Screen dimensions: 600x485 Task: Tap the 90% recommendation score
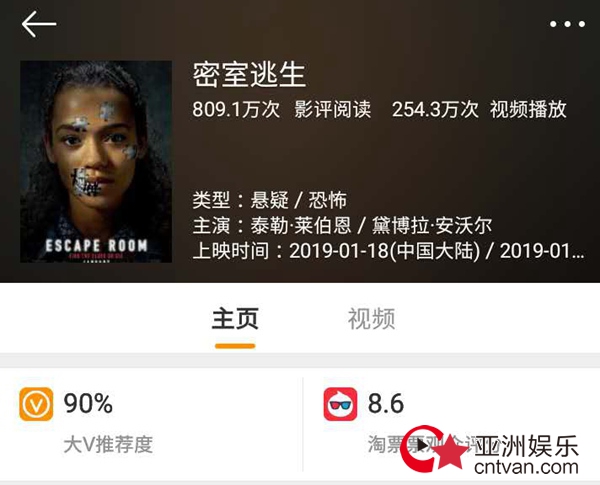click(x=88, y=403)
